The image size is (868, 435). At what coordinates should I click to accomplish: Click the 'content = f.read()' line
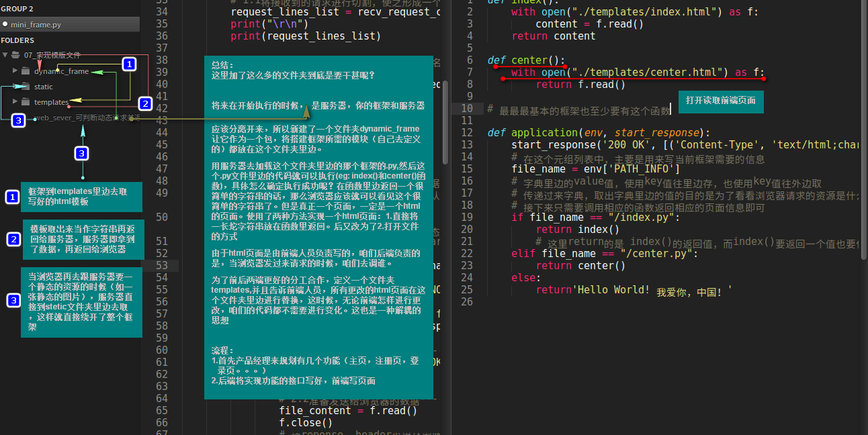(590, 24)
